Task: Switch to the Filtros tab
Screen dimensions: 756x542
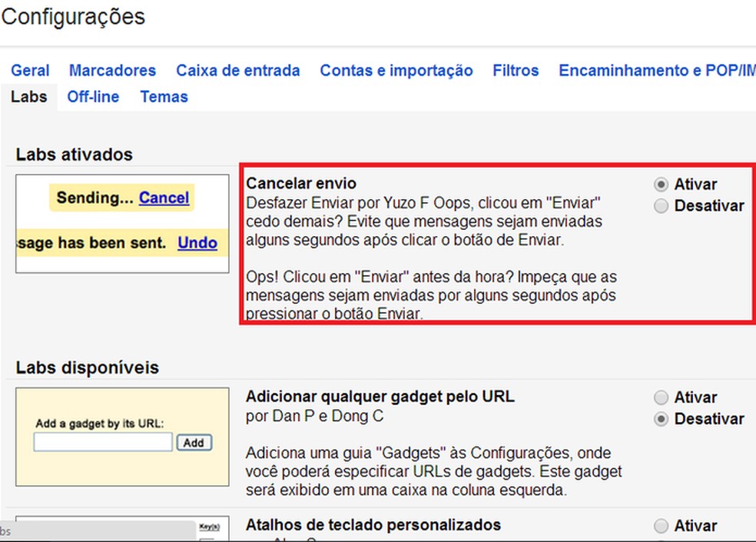Action: [515, 70]
